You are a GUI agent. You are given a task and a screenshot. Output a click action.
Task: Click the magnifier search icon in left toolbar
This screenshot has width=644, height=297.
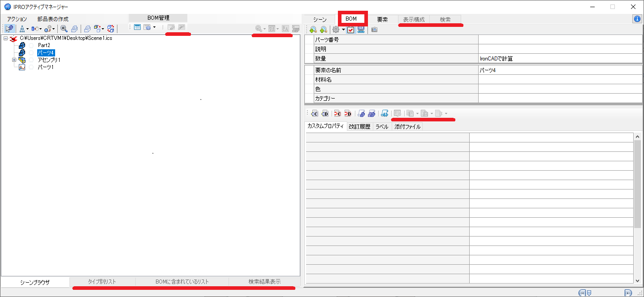coord(64,28)
